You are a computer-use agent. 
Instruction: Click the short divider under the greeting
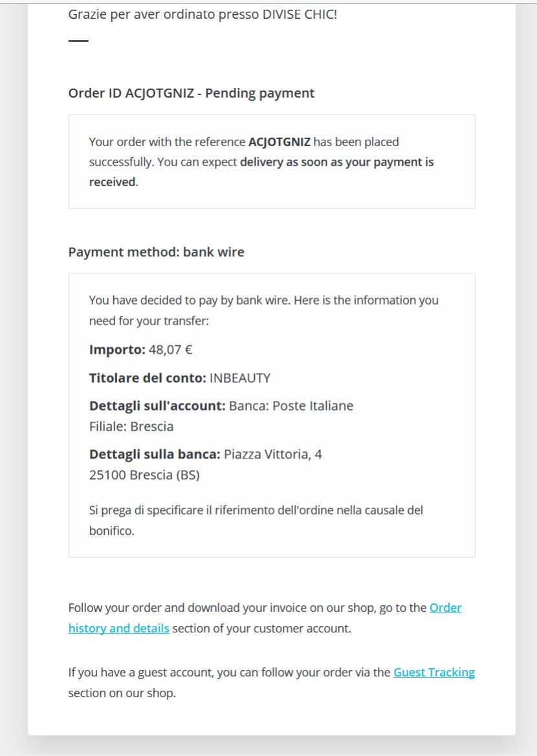click(78, 41)
